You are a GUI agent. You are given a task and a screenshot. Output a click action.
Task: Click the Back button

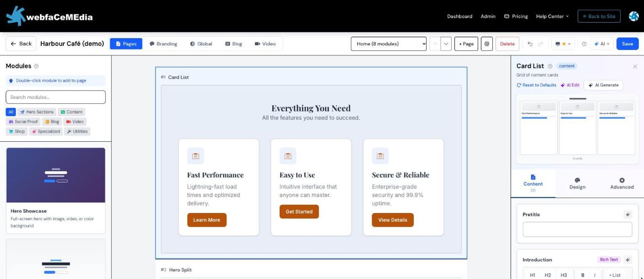tap(21, 44)
